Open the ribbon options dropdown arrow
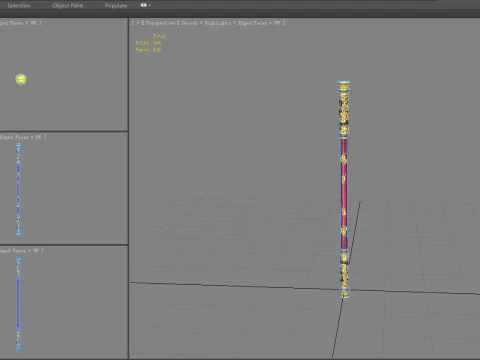 point(150,5)
